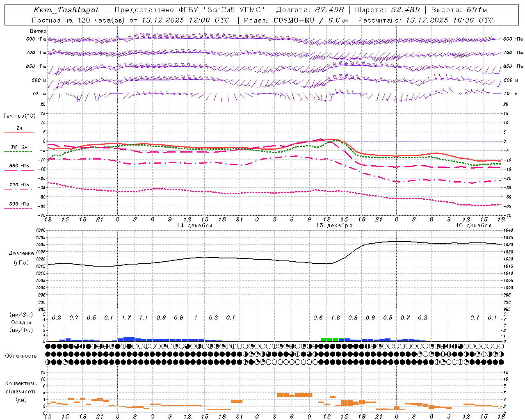The width and height of the screenshot is (525, 420).
Task: Click the elevation text 'Высота: 691м'
Action: click(459, 10)
